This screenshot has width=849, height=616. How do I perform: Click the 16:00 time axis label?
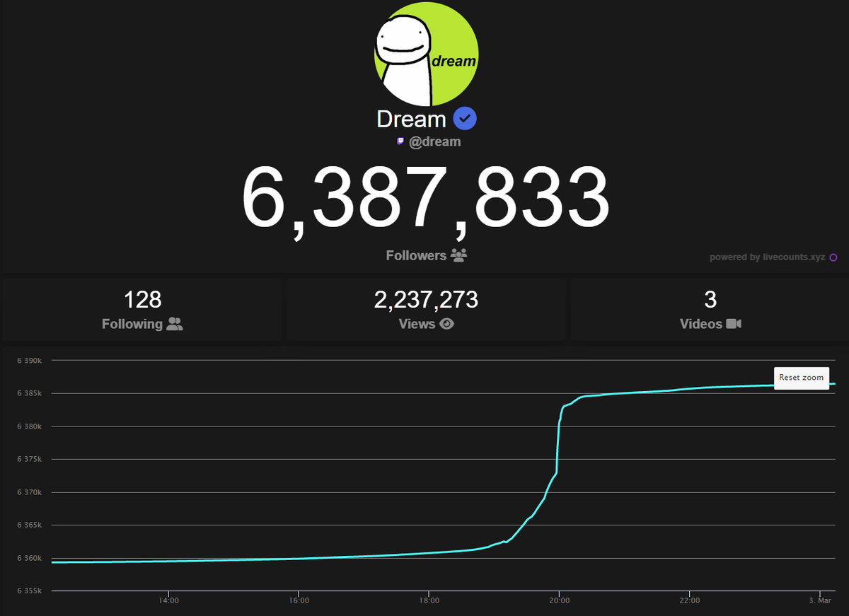(x=299, y=601)
